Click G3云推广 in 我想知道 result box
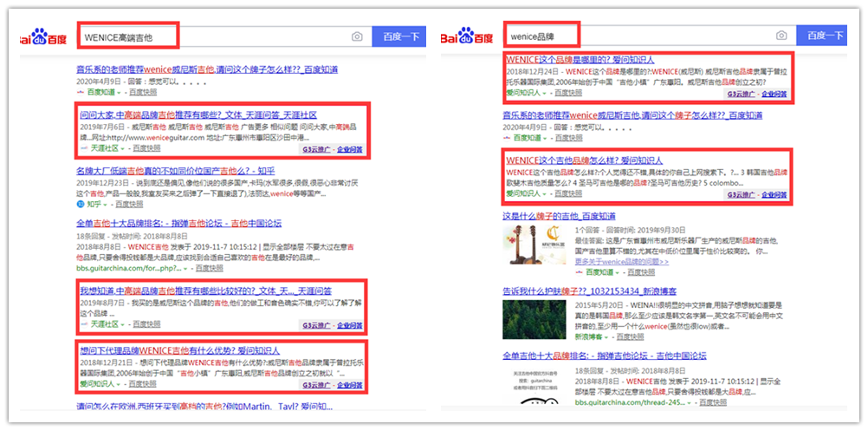The image size is (868, 431). click(x=317, y=325)
